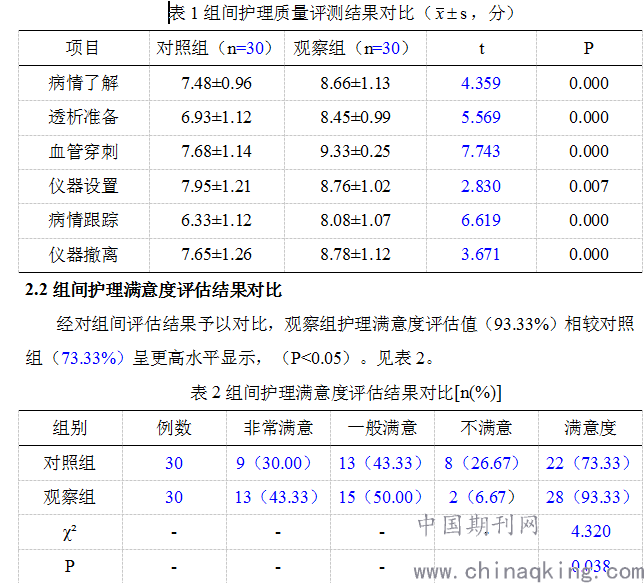Select the 透析准备 row label
This screenshot has width=644, height=583.
pyautogui.click(x=83, y=117)
